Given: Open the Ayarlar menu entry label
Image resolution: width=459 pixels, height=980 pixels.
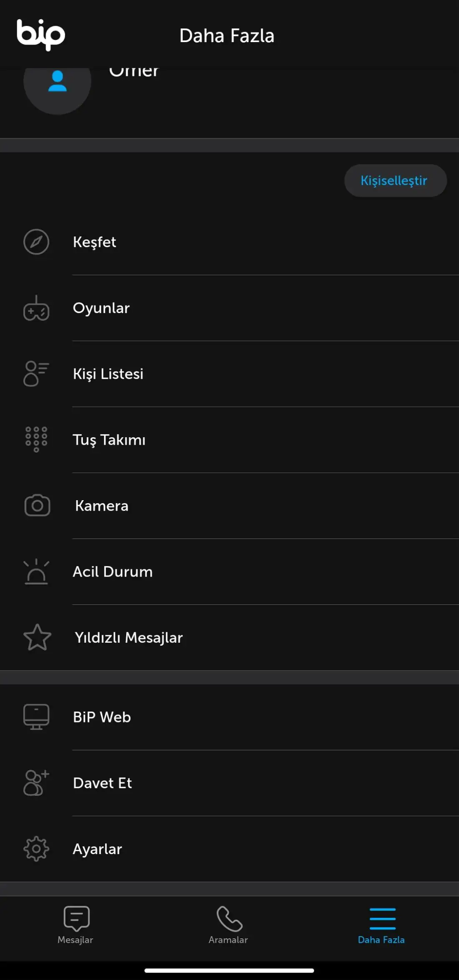Looking at the screenshot, I should tap(97, 849).
